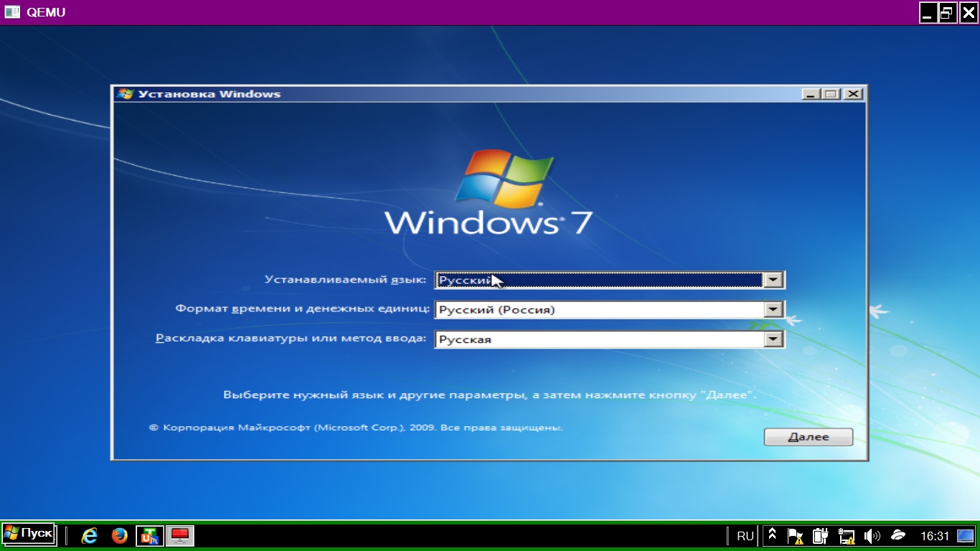980x551 pixels.
Task: Launch Firefox from the taskbar
Action: pos(120,535)
